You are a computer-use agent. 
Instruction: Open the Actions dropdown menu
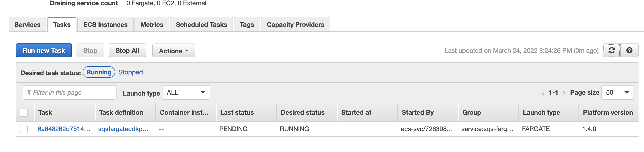(173, 51)
